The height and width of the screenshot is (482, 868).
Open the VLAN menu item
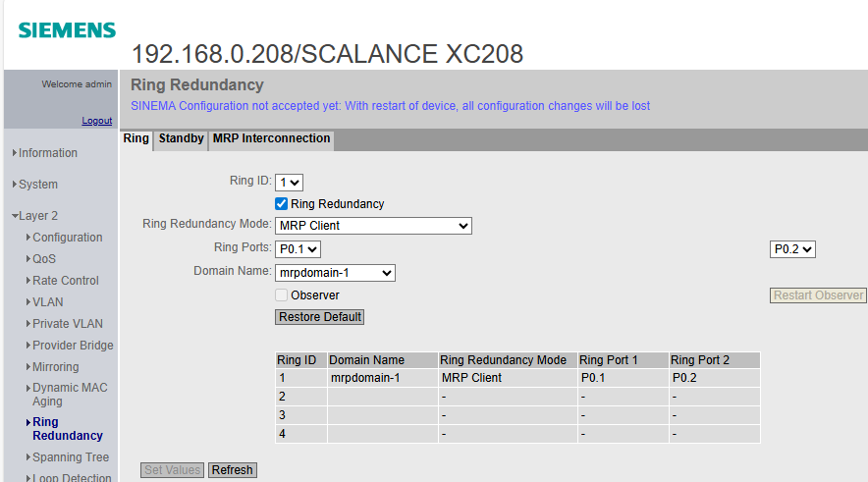tap(47, 302)
